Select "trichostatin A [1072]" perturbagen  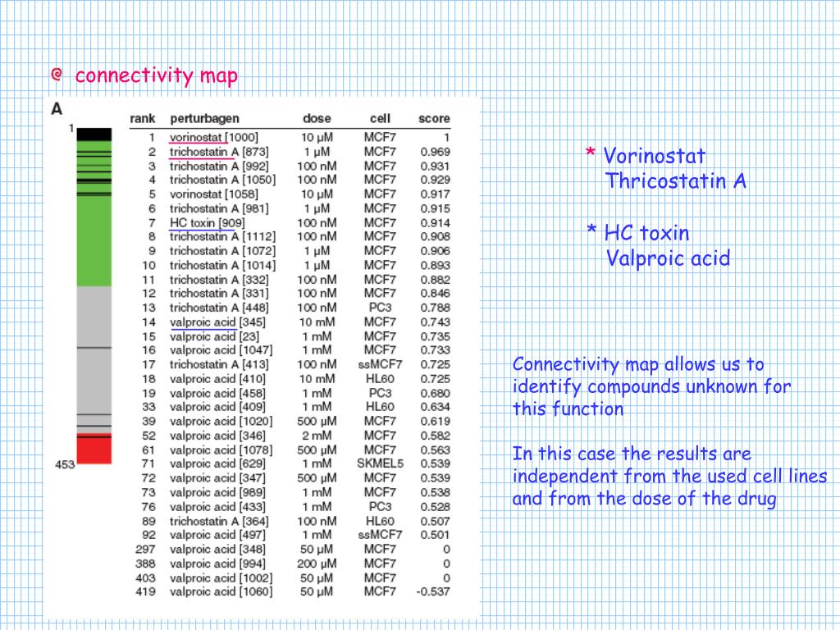[x=222, y=251]
